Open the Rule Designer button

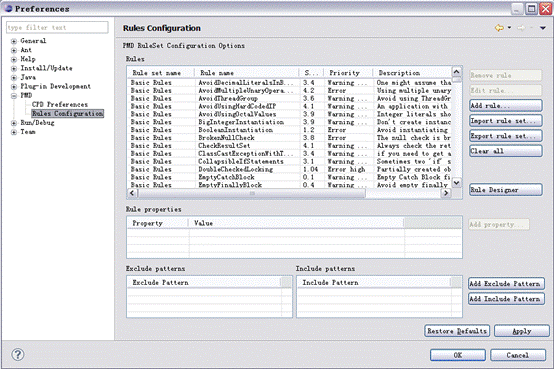[x=506, y=190]
